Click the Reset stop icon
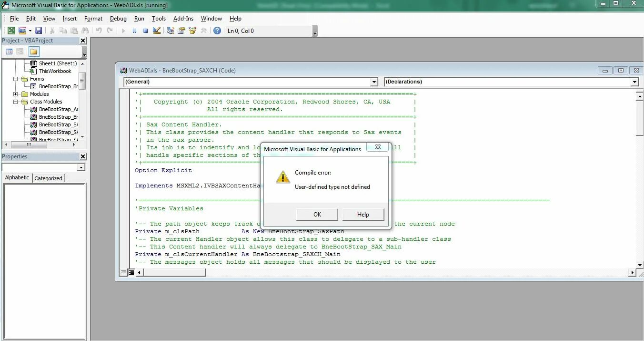This screenshot has height=341, width=644. pyautogui.click(x=145, y=31)
